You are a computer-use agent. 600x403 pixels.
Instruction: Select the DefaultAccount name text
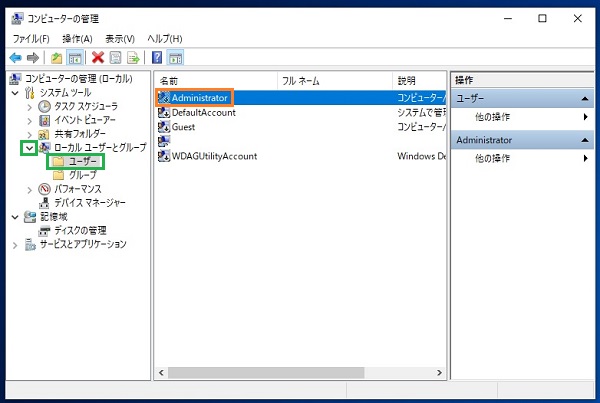[x=204, y=113]
